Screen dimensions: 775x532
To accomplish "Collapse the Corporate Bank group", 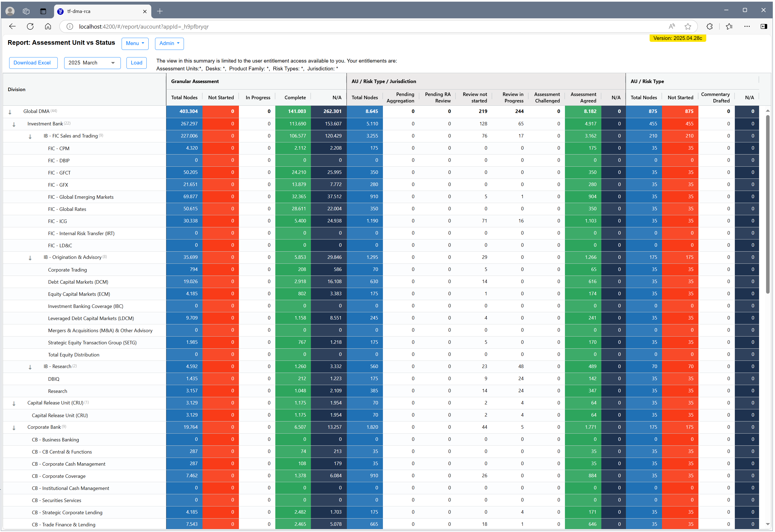I will 14,428.
